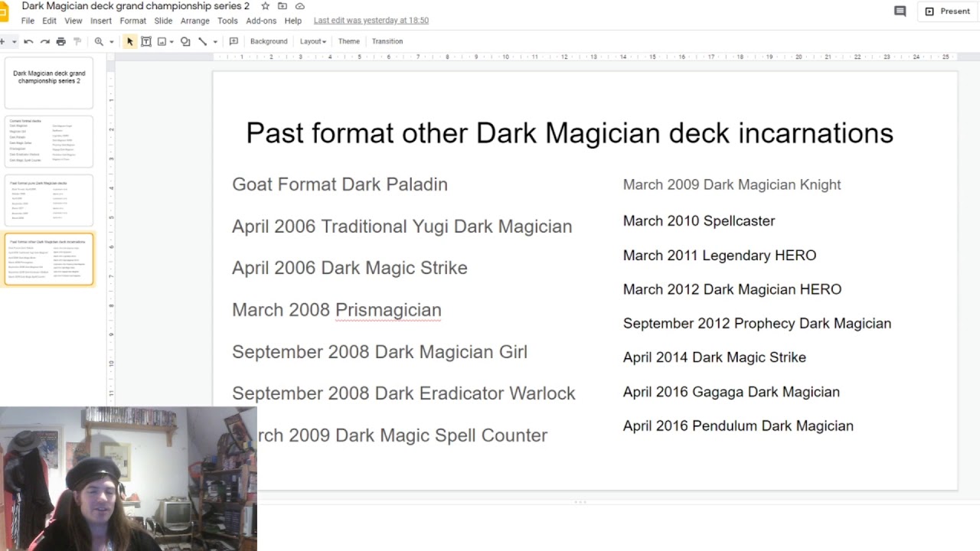Open the Arrange menu

point(195,21)
